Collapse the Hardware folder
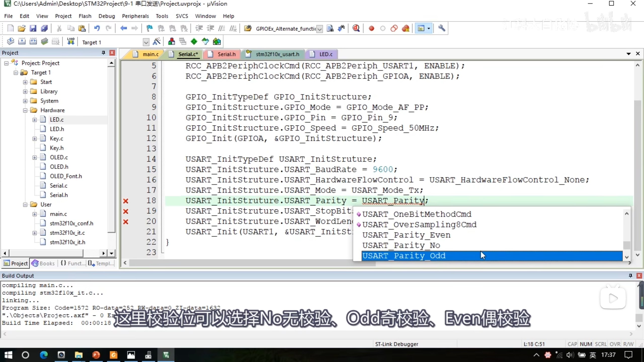The image size is (644, 362). pyautogui.click(x=25, y=110)
